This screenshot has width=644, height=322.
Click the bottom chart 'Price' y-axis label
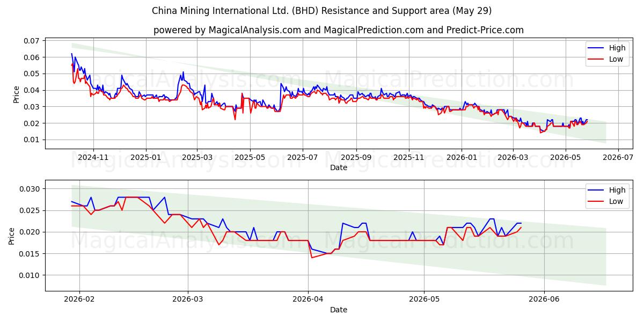pos(12,236)
